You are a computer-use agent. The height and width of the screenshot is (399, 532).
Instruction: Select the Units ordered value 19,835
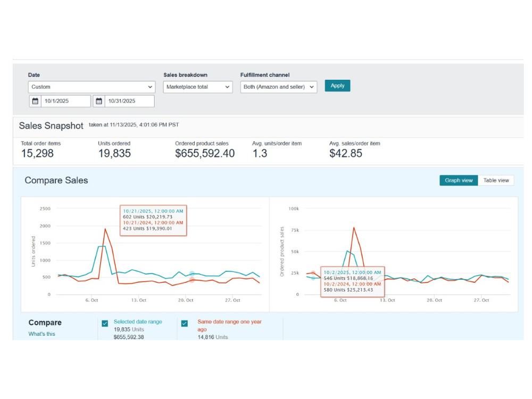click(x=114, y=153)
